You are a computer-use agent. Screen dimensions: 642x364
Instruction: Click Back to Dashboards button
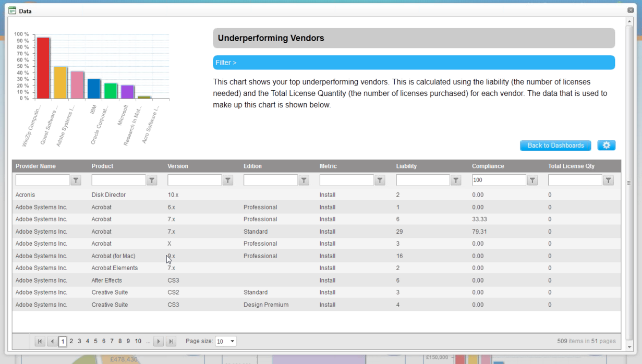coord(555,145)
